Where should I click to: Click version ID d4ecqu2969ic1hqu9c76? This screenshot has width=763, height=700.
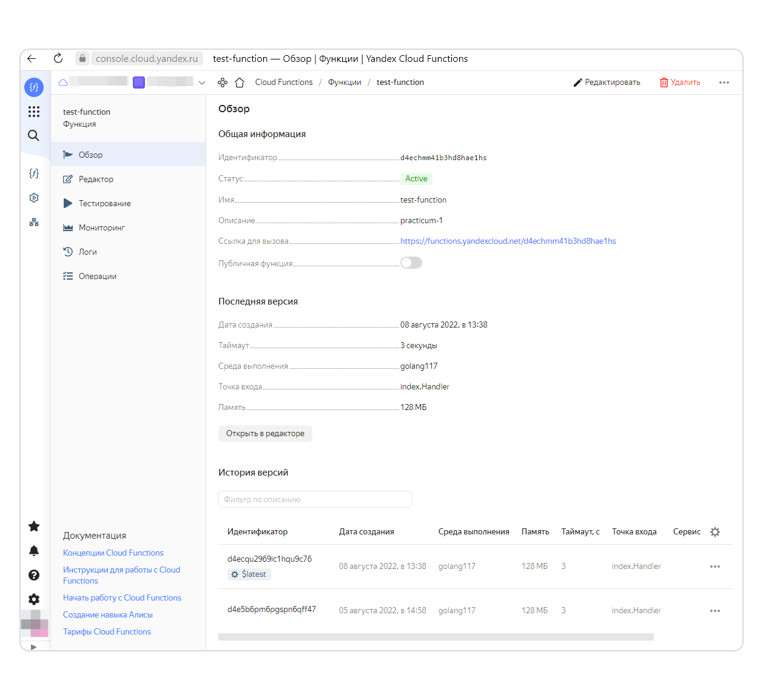269,559
